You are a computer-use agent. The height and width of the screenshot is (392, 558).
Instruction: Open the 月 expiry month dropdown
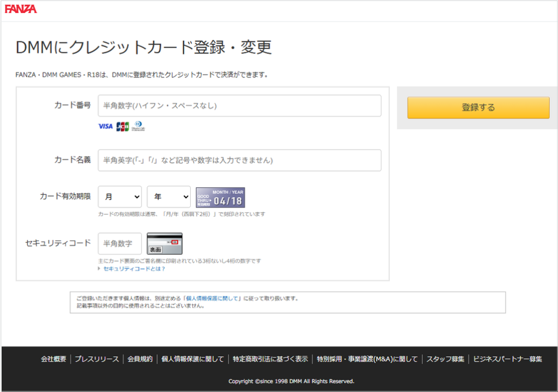pyautogui.click(x=120, y=197)
